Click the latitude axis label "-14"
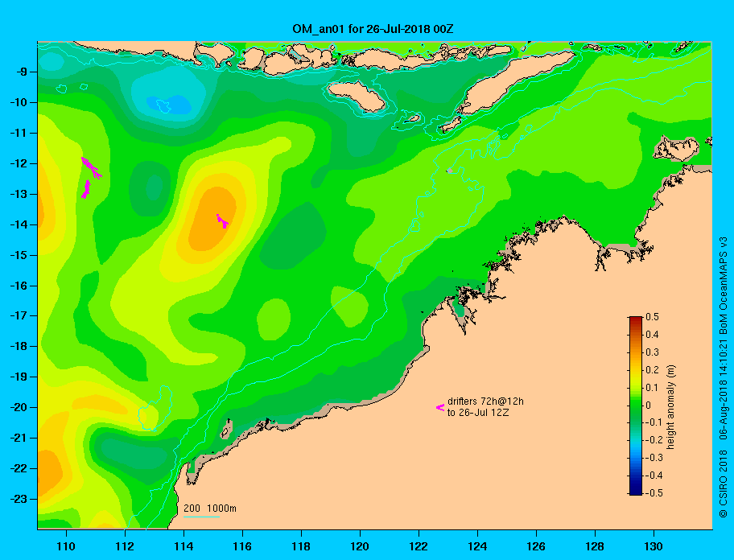Screen dimensions: 734x560 [x=19, y=224]
